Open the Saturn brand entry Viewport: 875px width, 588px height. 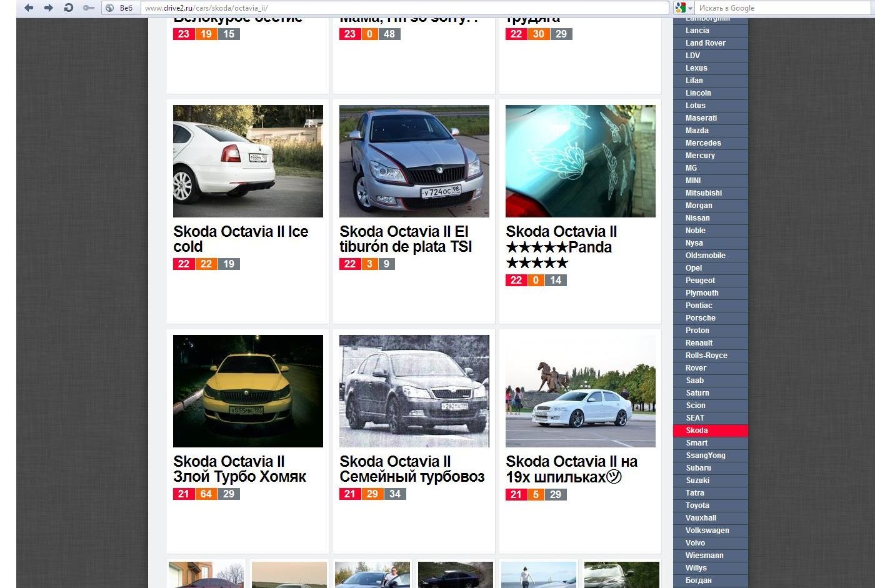[711, 393]
